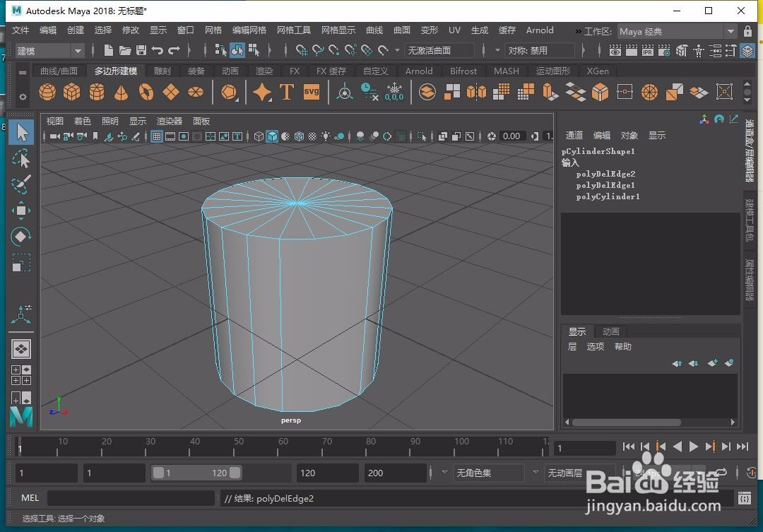Choose the Rotate tool in toolbox

pos(21,237)
